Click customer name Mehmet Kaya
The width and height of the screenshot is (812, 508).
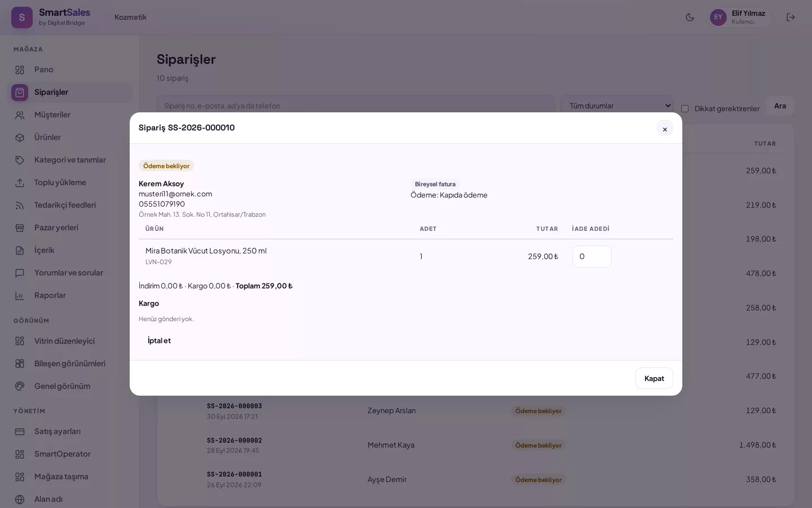click(x=391, y=445)
